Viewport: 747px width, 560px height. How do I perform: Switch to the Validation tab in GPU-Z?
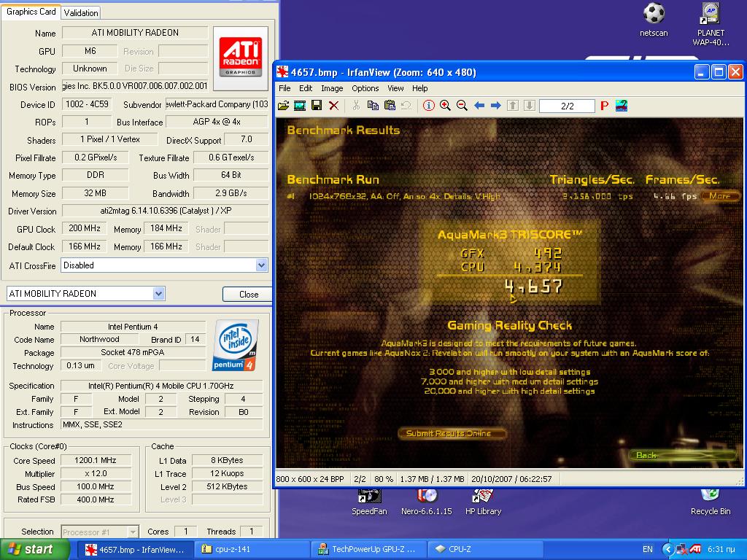[x=81, y=13]
